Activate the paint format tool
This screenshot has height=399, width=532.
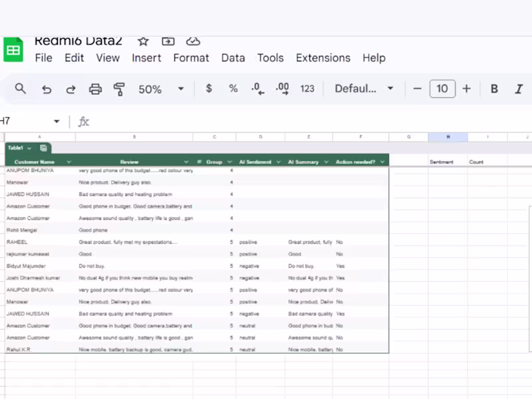pyautogui.click(x=120, y=89)
